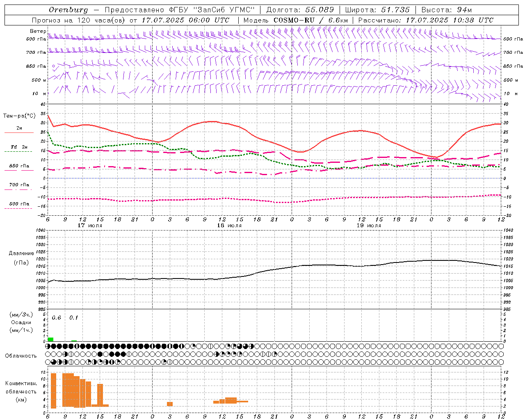Click the 0.1 precipitation amount value
The image size is (525, 420).
click(73, 318)
